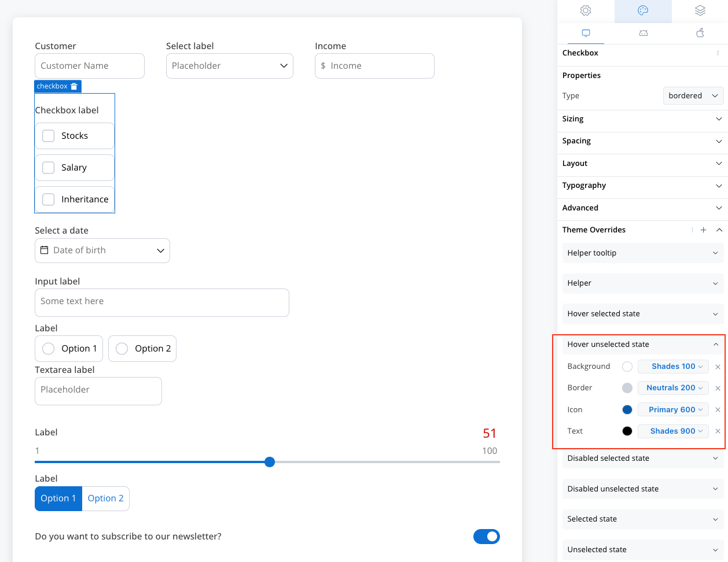Select the Option 1 radio button

(49, 349)
